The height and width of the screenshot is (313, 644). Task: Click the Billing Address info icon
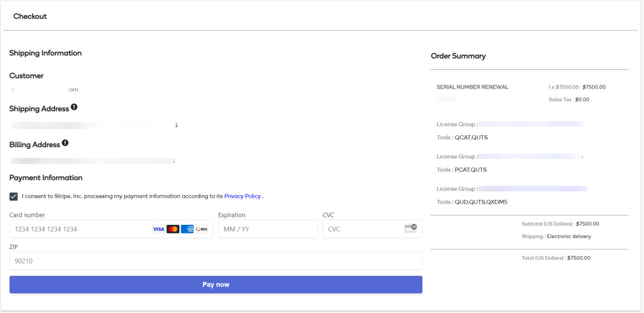click(x=65, y=143)
